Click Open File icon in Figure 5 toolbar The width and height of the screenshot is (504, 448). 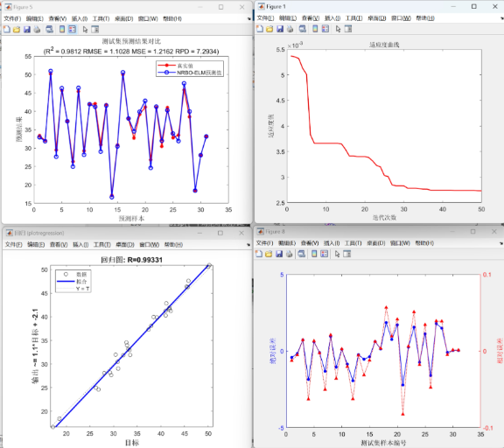(x=17, y=30)
